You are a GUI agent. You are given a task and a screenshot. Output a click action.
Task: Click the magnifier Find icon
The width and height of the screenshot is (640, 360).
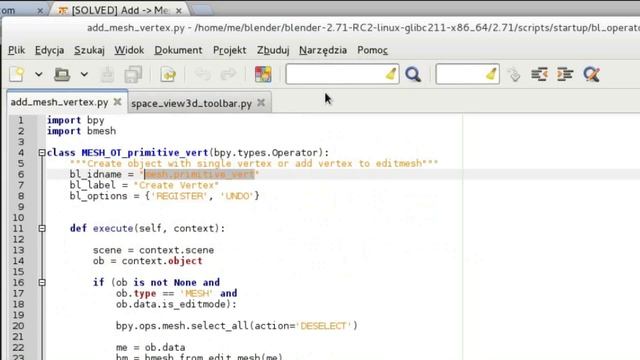[x=413, y=74]
